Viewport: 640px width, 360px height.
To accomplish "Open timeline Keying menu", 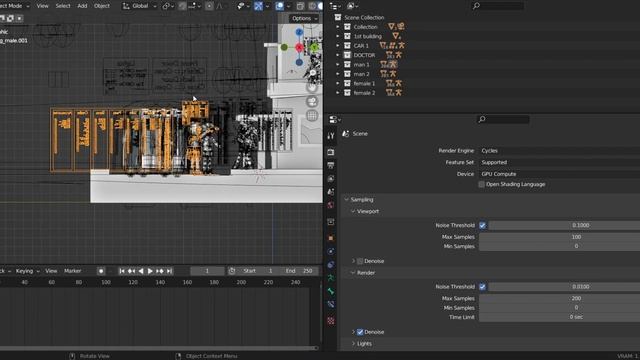I will coord(27,271).
